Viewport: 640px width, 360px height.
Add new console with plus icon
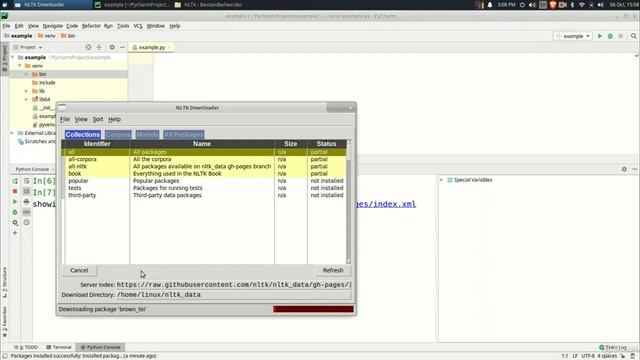pyautogui.click(x=15, y=233)
